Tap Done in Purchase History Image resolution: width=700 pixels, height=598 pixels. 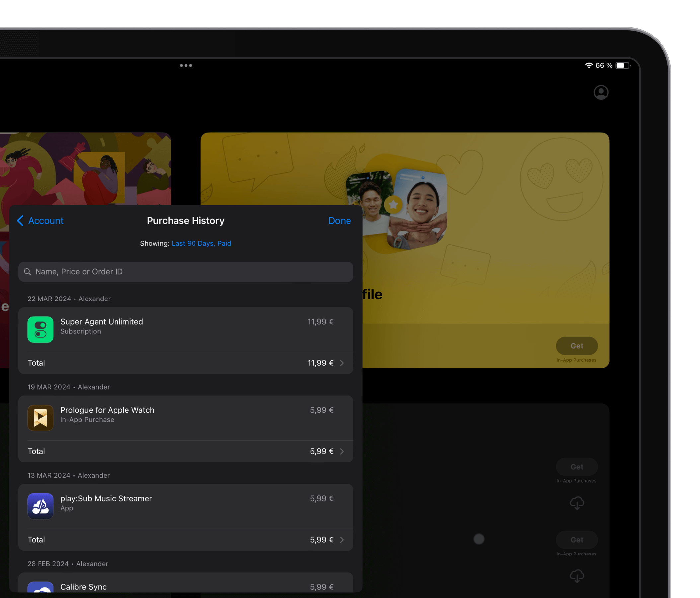[339, 221]
